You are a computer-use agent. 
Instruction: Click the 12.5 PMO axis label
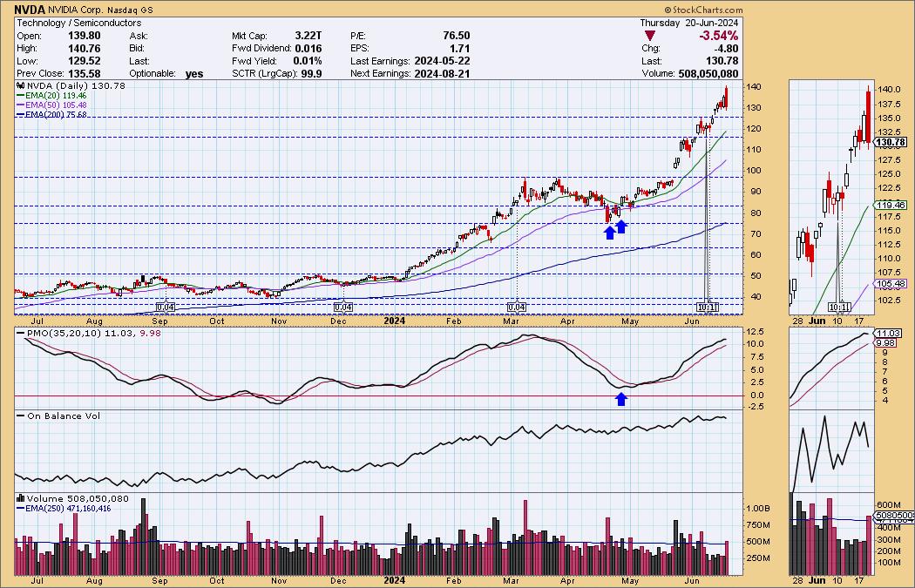(x=756, y=331)
